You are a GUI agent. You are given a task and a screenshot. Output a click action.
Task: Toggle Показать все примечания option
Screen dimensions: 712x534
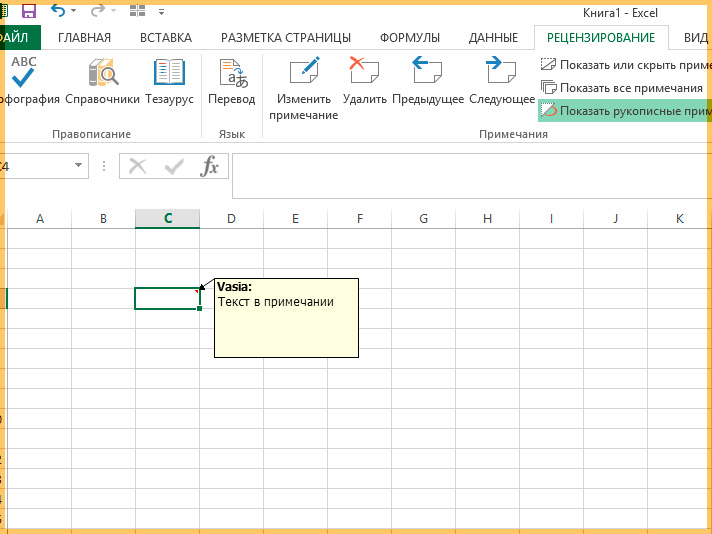pos(622,88)
